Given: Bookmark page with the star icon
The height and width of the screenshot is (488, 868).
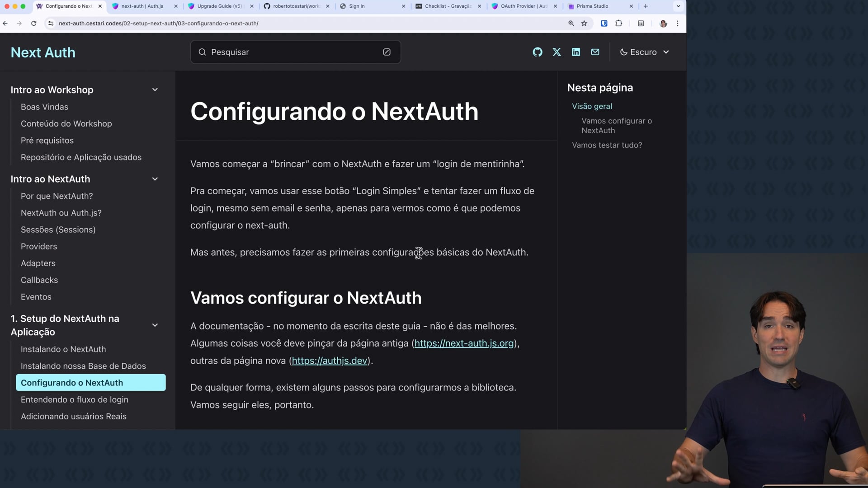Looking at the screenshot, I should pos(584,23).
